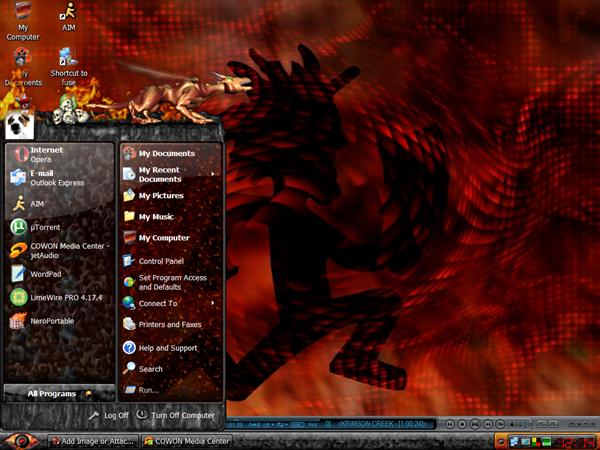Open the Opera Internet shortcut
The width and height of the screenshot is (600, 450).
point(59,154)
